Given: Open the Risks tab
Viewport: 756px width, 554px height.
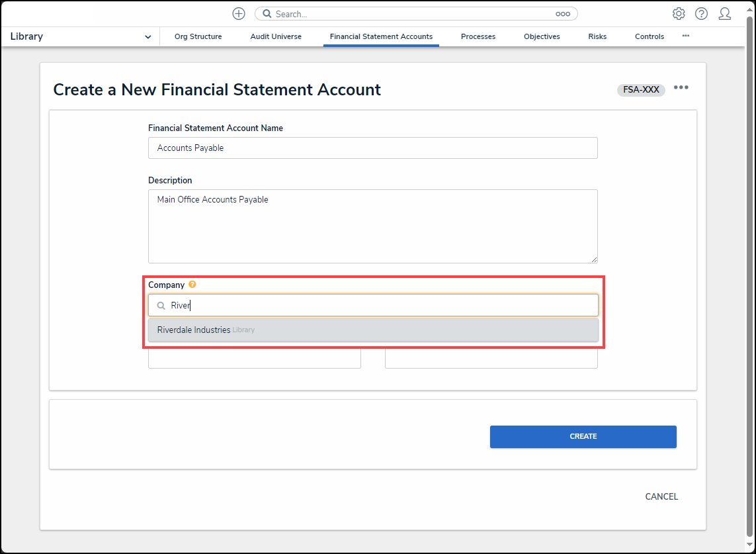Looking at the screenshot, I should 597,36.
